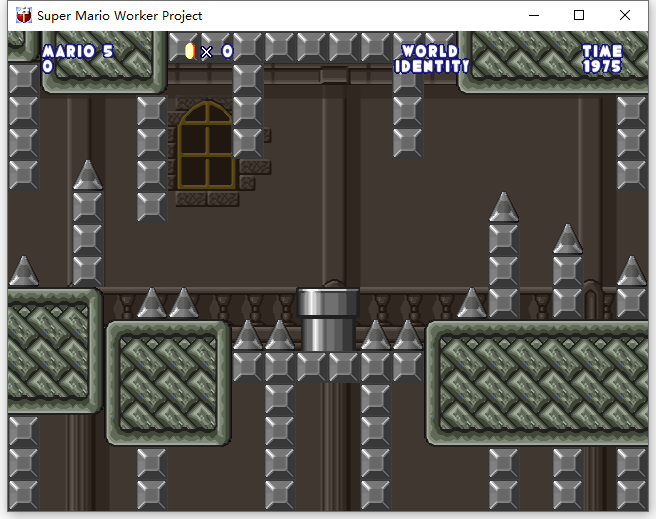Click the MARIO 5 lives counter
The image size is (656, 519).
[78, 51]
